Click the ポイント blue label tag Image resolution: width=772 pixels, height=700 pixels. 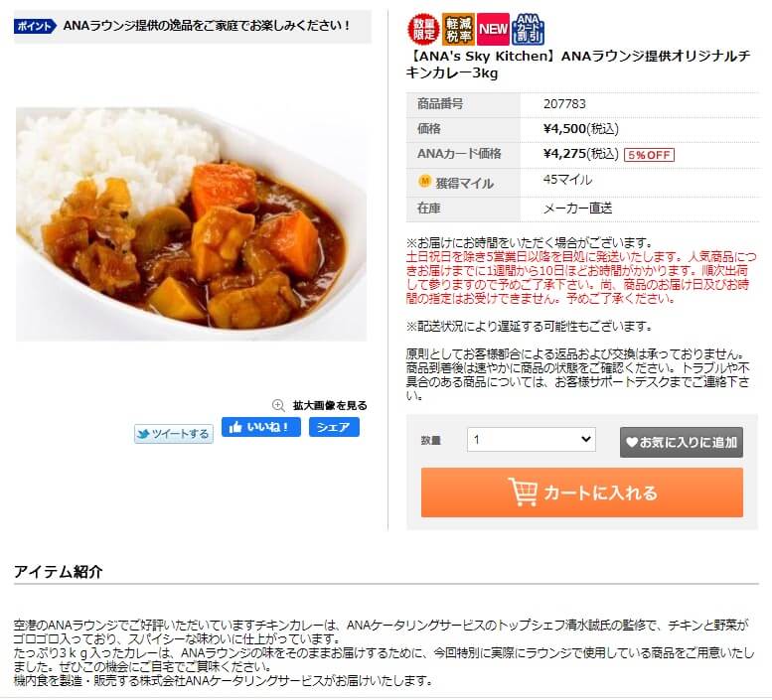click(x=35, y=26)
